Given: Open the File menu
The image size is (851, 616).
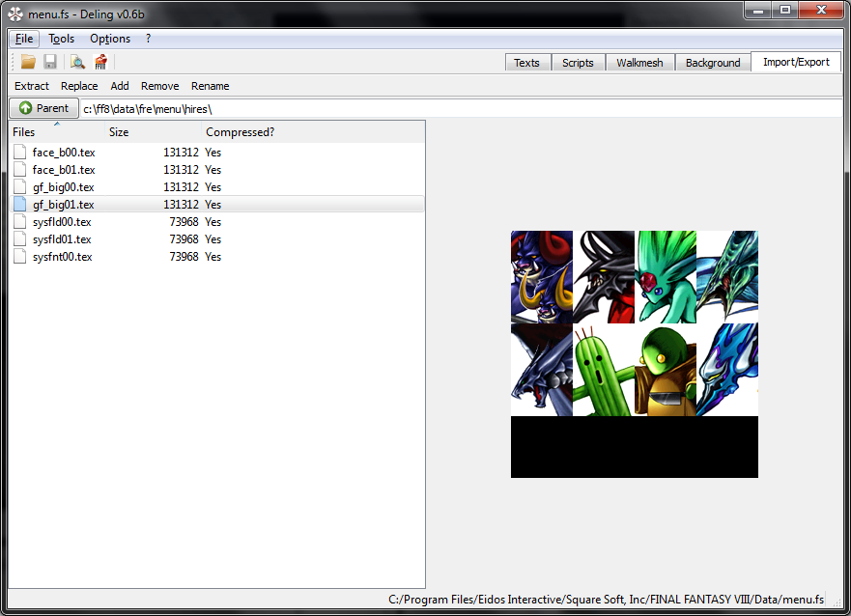Looking at the screenshot, I should pos(24,39).
